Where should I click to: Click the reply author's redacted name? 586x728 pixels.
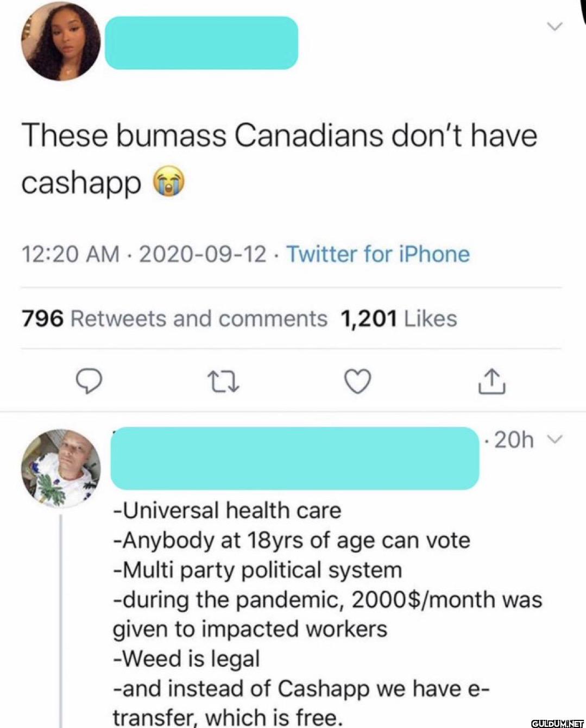pyautogui.click(x=294, y=458)
